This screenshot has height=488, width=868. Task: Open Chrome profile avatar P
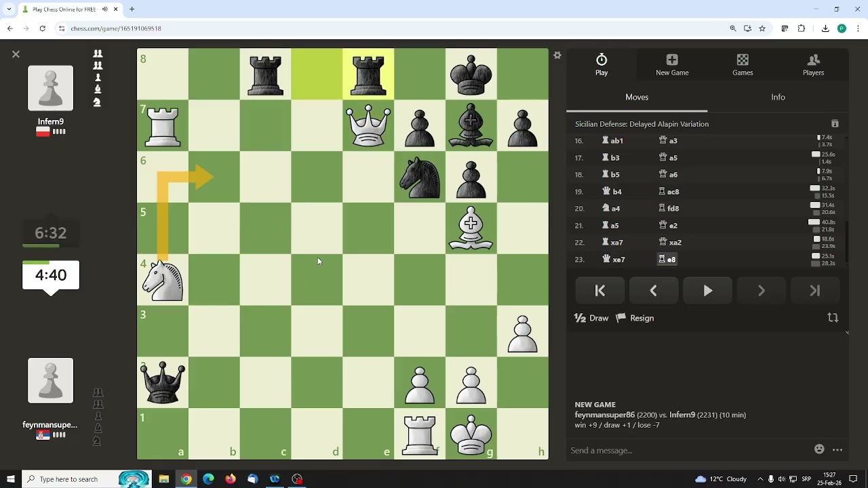(x=842, y=28)
